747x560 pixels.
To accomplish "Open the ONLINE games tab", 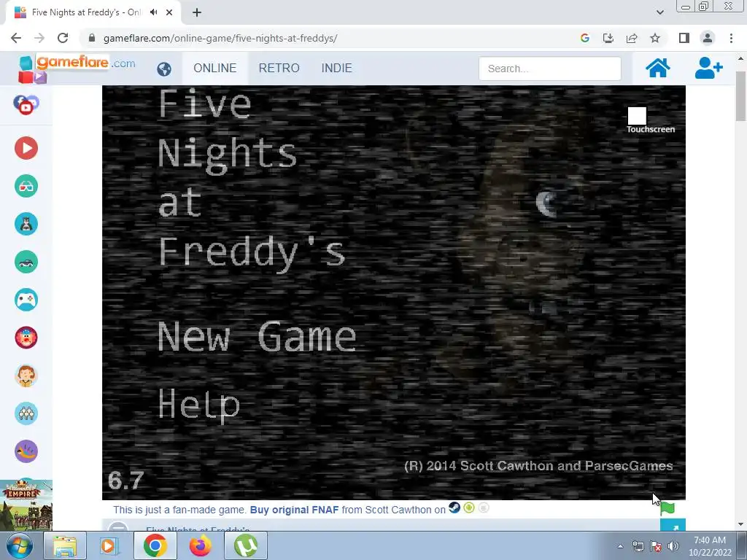I will point(215,68).
